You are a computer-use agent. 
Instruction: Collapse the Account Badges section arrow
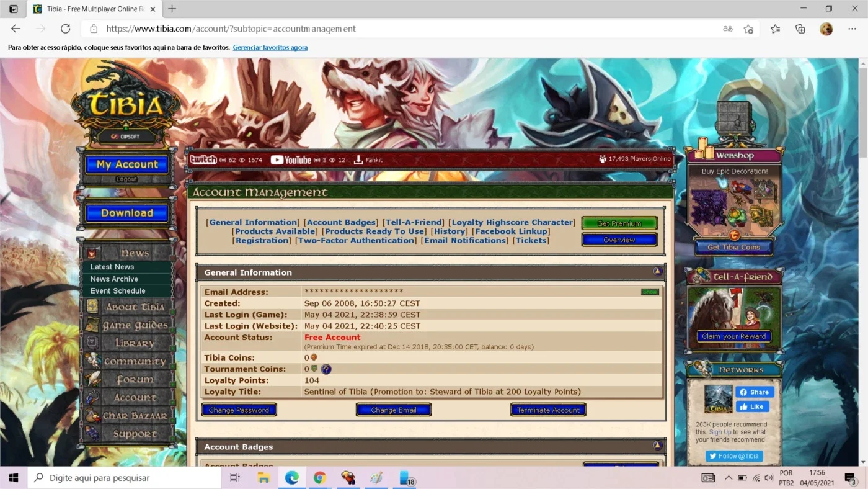[x=657, y=446]
